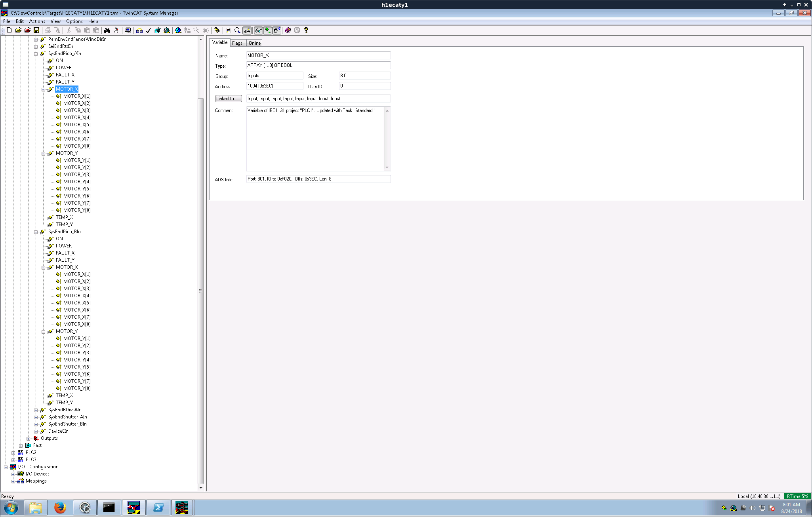Screen dimensions: 812x517
Task: Select the Fast task tree item
Action: (x=37, y=445)
